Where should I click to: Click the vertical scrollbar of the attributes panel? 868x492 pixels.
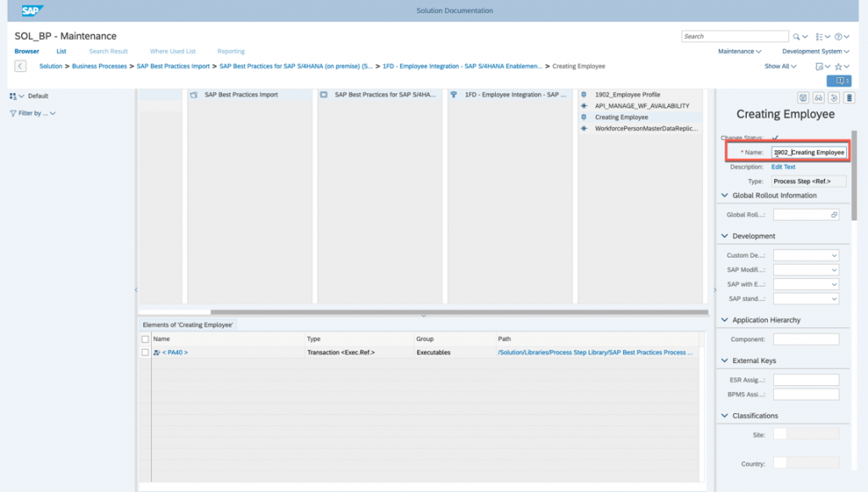(854, 175)
